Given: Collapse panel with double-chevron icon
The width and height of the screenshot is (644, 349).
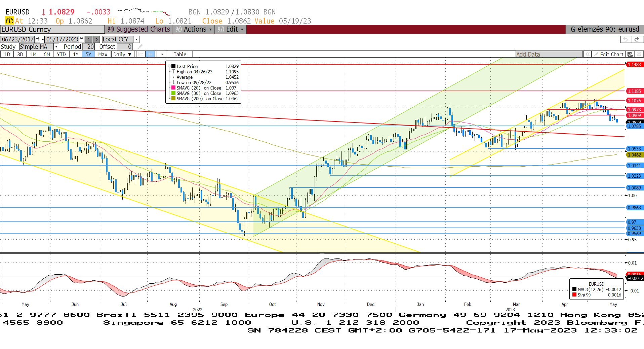Looking at the screenshot, I should click(x=587, y=54).
